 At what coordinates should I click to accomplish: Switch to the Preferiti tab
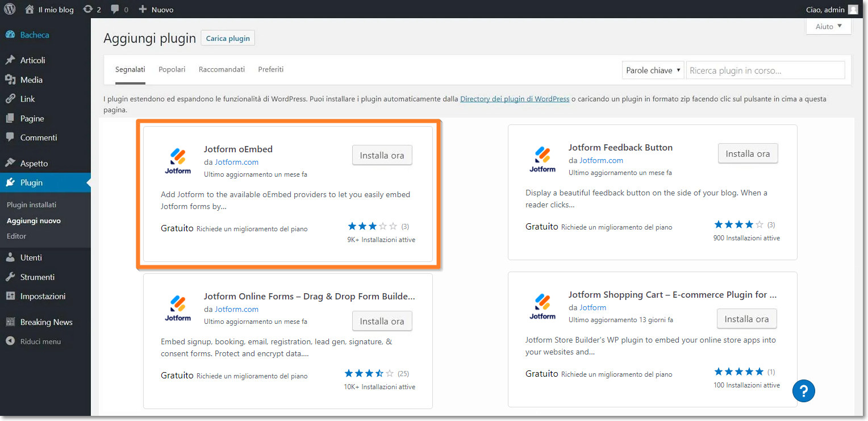point(271,69)
